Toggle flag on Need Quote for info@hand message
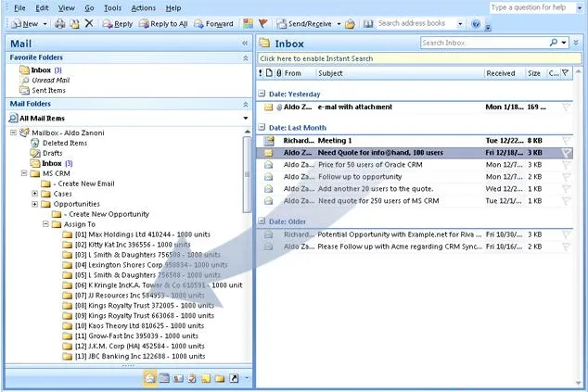The height and width of the screenshot is (392, 588). (567, 153)
